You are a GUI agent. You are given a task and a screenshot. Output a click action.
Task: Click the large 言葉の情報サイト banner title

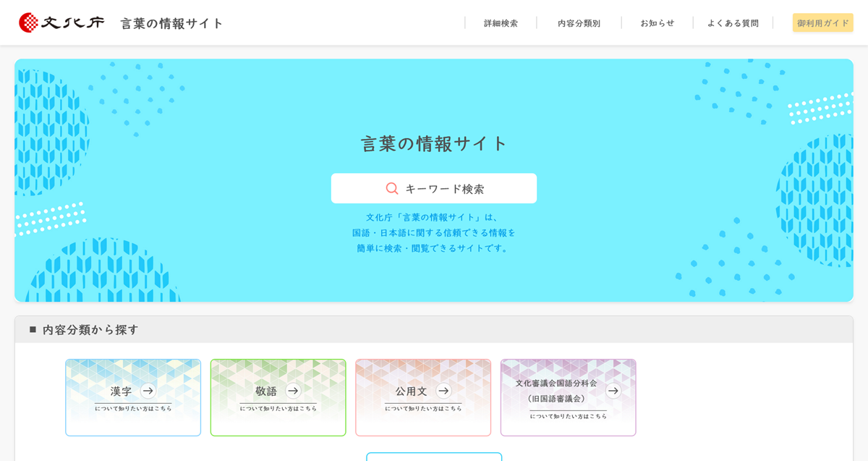point(434,143)
